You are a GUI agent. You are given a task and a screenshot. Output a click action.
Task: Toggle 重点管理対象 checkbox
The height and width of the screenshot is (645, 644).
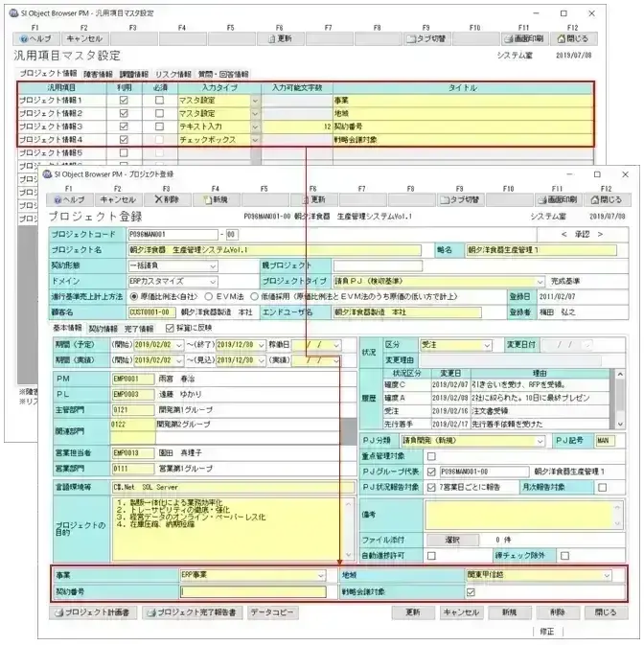pyautogui.click(x=431, y=456)
